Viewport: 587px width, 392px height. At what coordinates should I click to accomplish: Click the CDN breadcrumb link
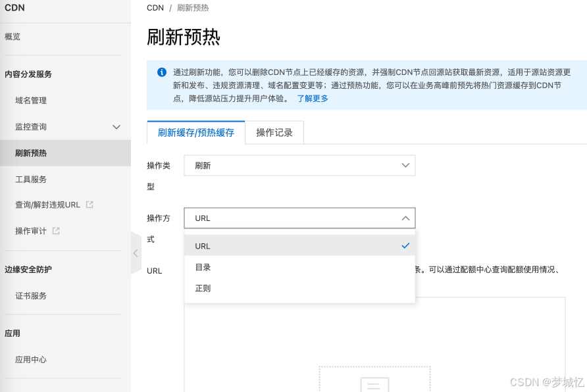[155, 8]
